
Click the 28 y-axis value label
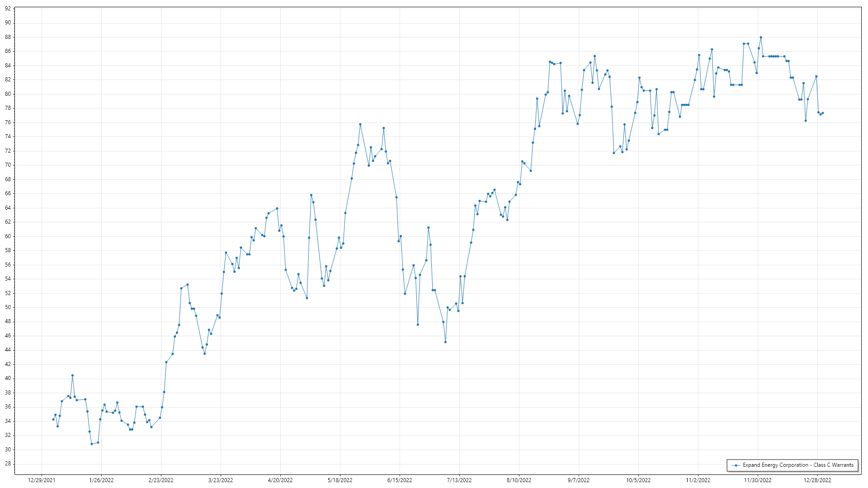point(8,464)
